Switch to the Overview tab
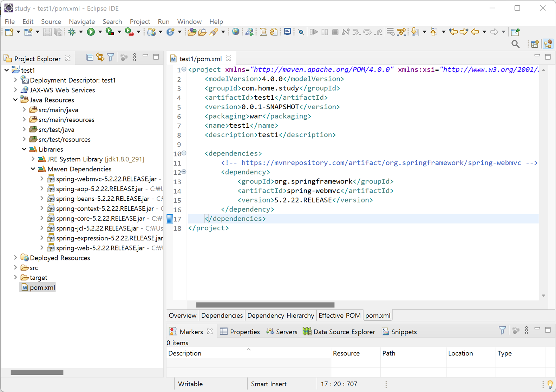Screen dimensions: 556x392 point(182,315)
